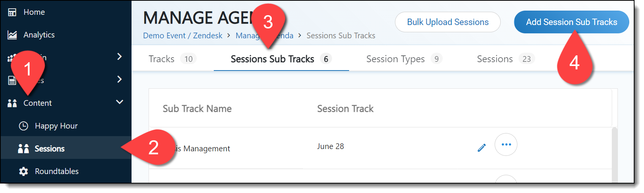Open the Demo Event / Zendesk breadcrumb link

pos(183,36)
